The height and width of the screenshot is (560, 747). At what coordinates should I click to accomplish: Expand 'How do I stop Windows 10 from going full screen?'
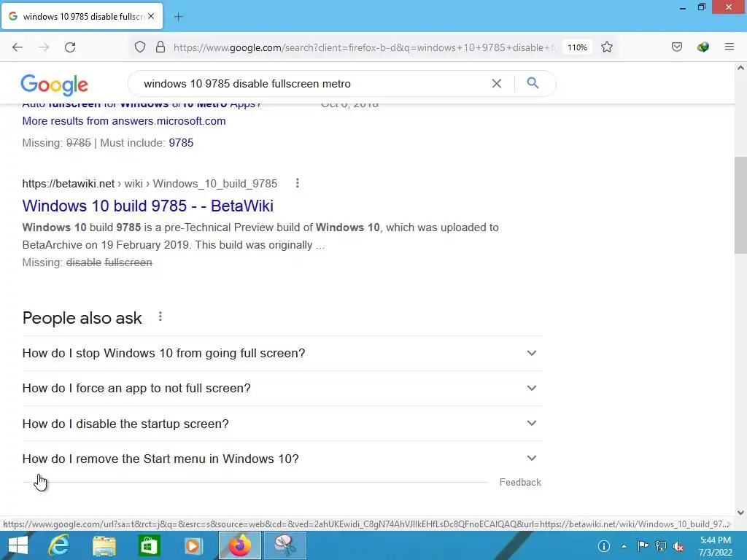tap(282, 354)
